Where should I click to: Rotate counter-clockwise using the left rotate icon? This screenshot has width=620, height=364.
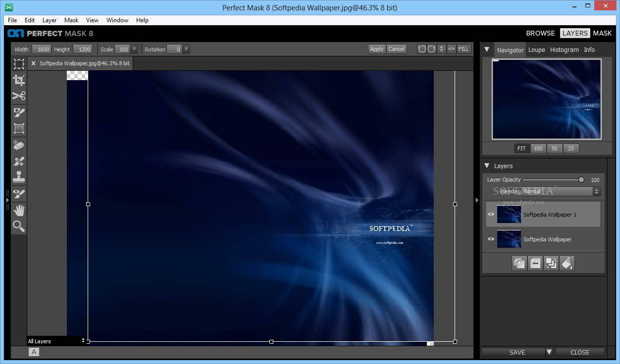tap(422, 49)
